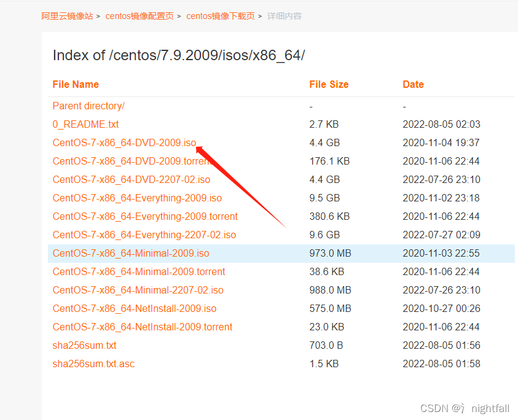Download CentOS-7-x86_64-DVD-2009.iso
Viewport: 518px width, 420px height.
(124, 142)
